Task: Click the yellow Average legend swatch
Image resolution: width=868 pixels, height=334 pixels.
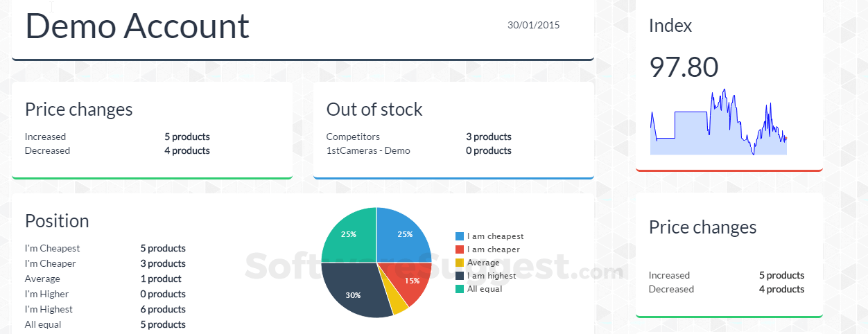Action: point(459,263)
